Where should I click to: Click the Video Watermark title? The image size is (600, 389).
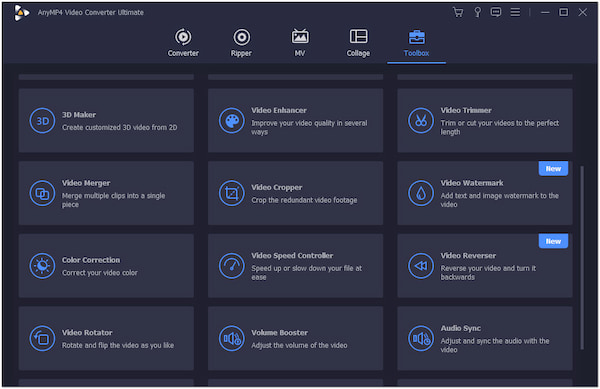[472, 183]
